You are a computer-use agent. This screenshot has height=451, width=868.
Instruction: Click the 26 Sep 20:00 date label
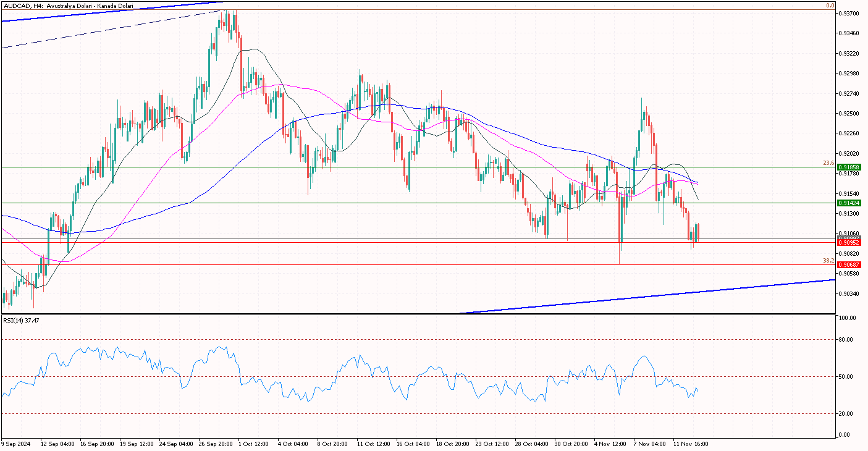click(216, 444)
